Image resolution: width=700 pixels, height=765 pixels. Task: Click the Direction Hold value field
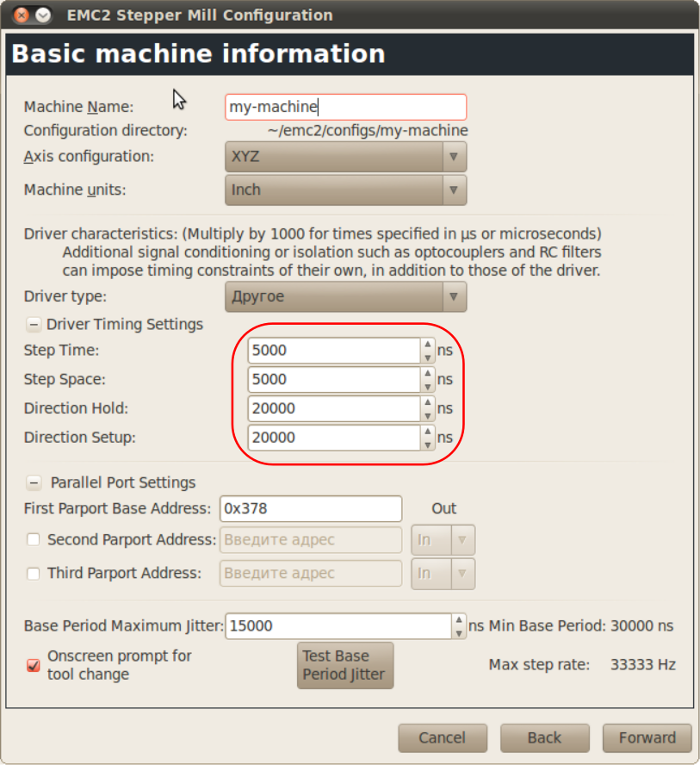tap(334, 408)
